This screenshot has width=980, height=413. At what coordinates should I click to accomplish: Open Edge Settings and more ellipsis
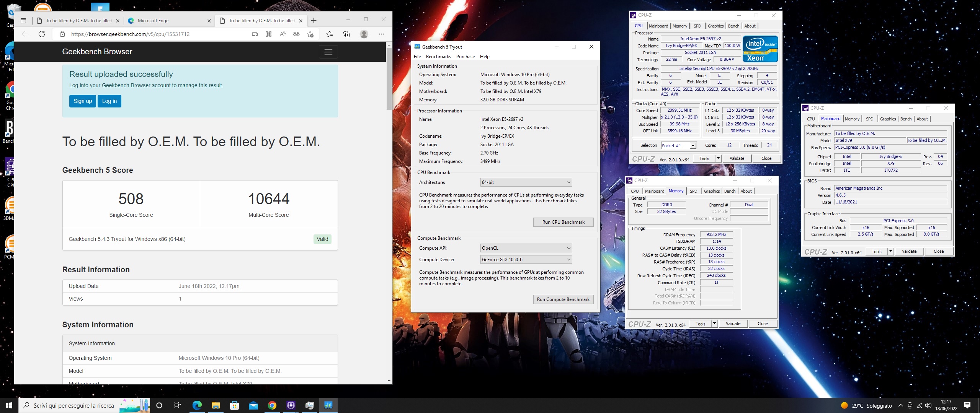[382, 34]
